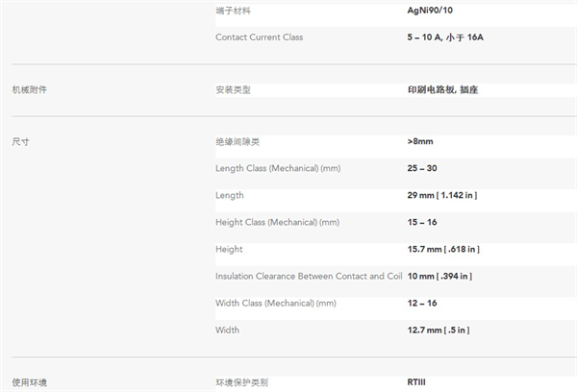
Task: Select Insulation Clearance Between Contact and Coil label
Action: click(308, 276)
